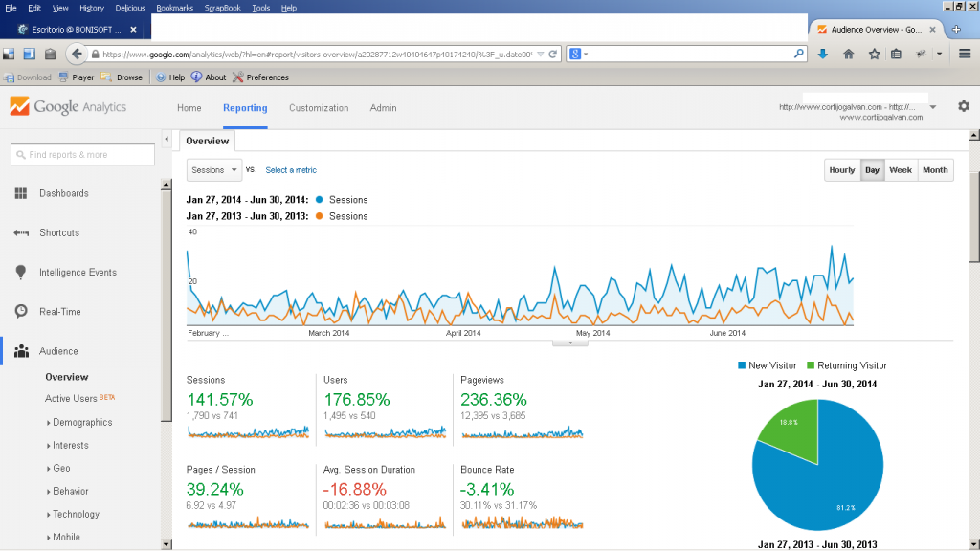The height and width of the screenshot is (551, 980).
Task: Click the Select a metric link
Action: pyautogui.click(x=291, y=170)
